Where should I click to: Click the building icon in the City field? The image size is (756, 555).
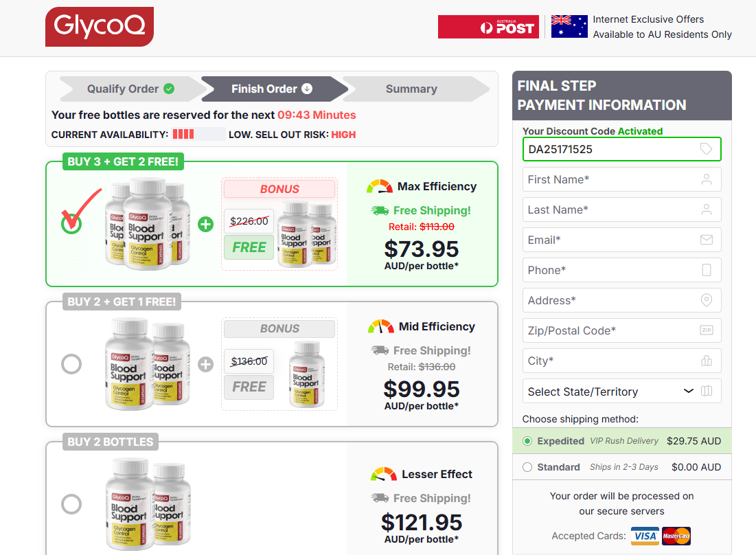click(x=706, y=361)
